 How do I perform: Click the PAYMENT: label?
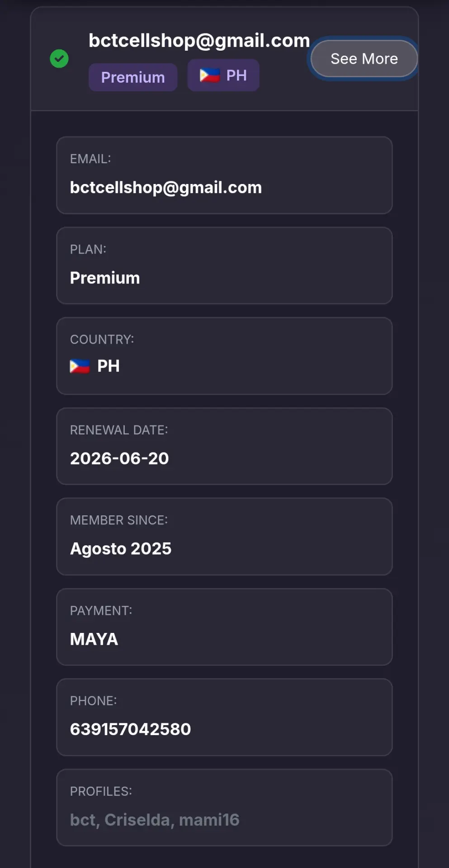(101, 611)
